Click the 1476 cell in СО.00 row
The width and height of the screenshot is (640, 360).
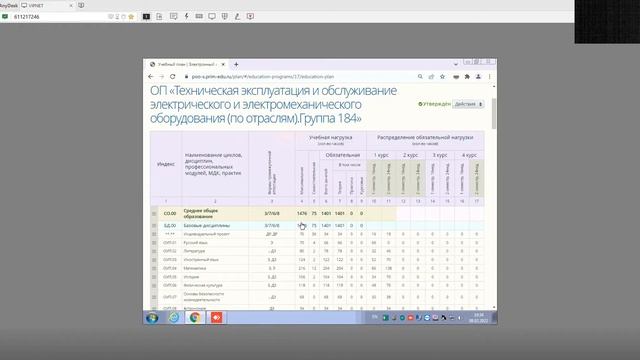(x=302, y=213)
